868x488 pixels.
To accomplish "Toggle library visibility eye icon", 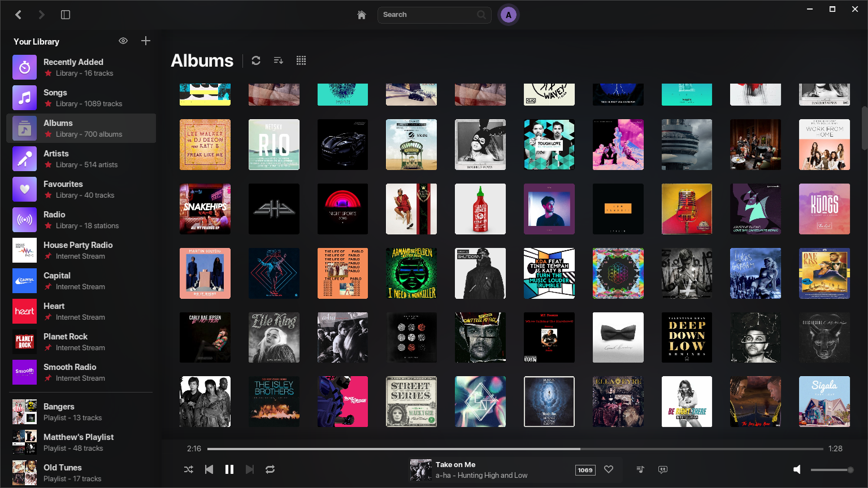I will (123, 41).
